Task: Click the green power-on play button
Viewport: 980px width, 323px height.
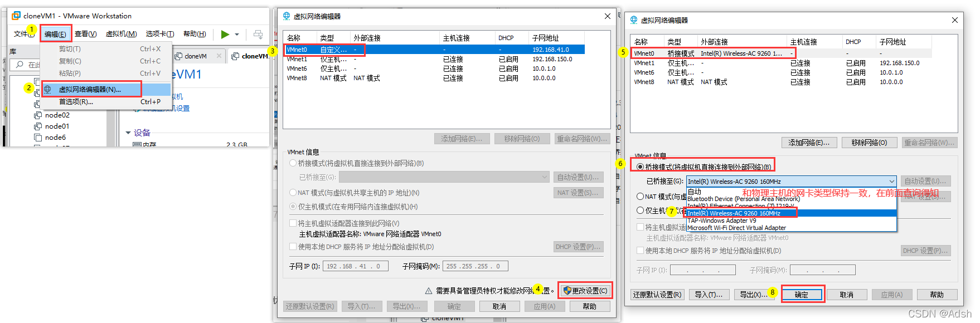Action: (225, 34)
